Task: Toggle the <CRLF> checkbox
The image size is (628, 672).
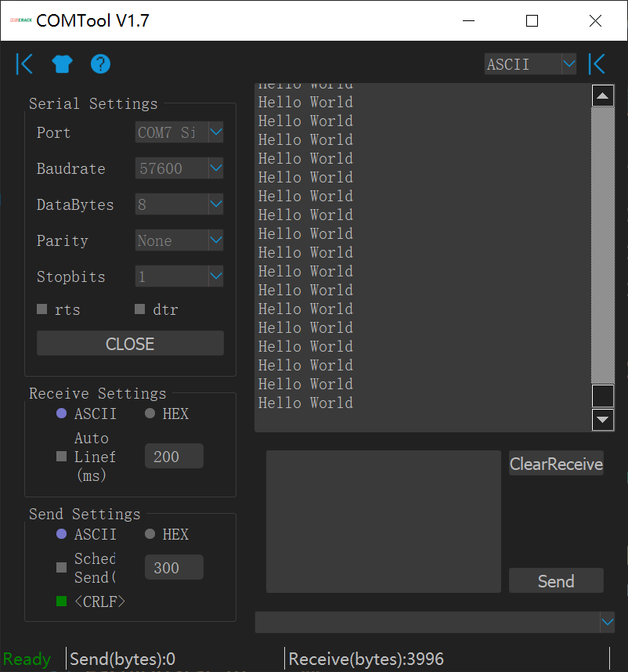Action: [x=62, y=602]
